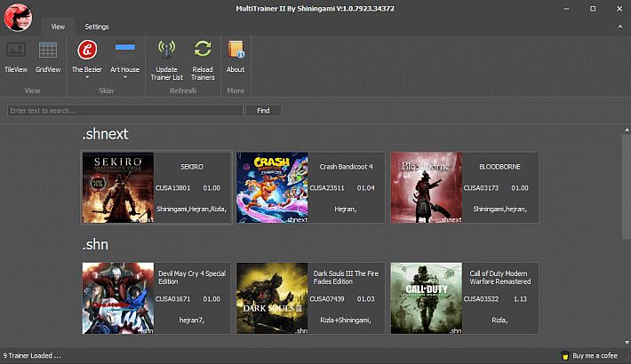This screenshot has height=364, width=631.
Task: Minimize the MultiTrainer window
Action: pos(566,9)
